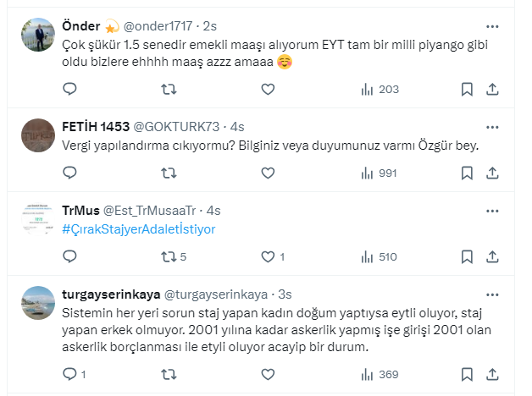Bookmark the turgayserinkaya tweet

466,373
